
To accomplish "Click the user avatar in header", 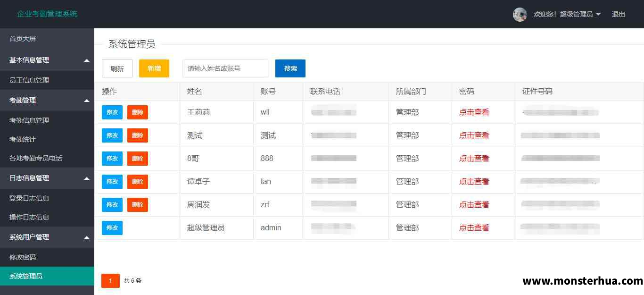I will point(520,14).
